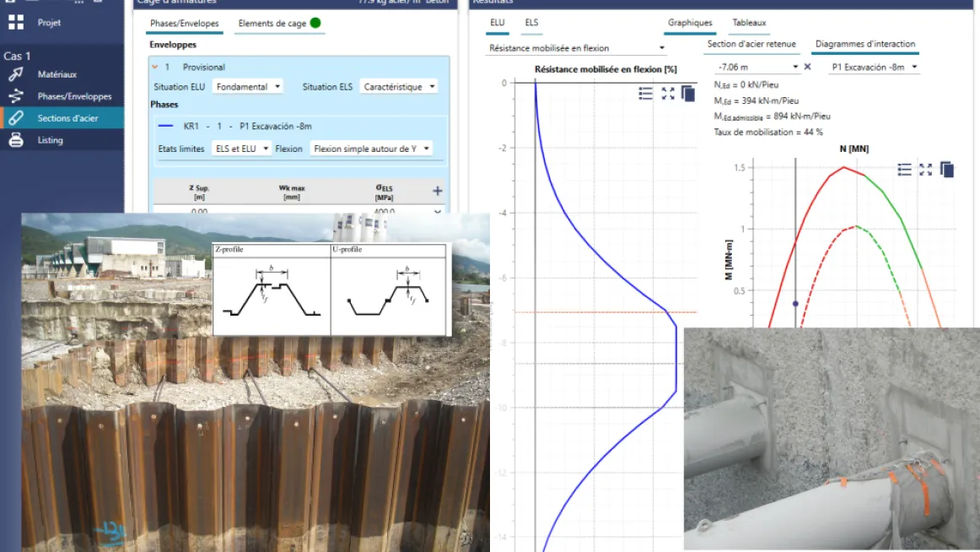Clear the -7.06 m depth selection

point(807,67)
